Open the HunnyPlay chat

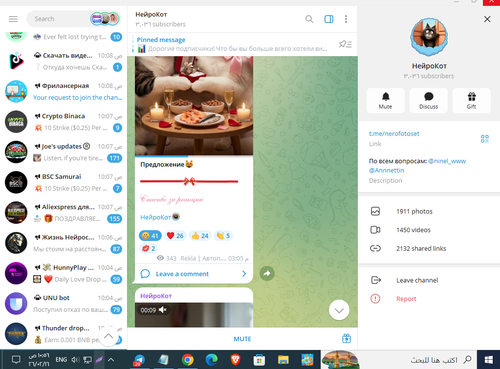(x=63, y=274)
